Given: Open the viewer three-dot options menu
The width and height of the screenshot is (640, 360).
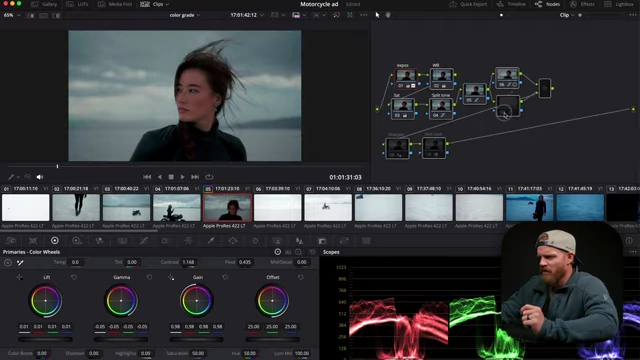Looking at the screenshot, I should click(363, 15).
